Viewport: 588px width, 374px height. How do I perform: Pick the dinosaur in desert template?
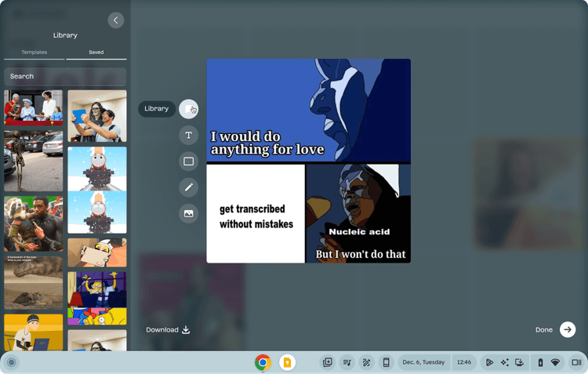coord(34,283)
